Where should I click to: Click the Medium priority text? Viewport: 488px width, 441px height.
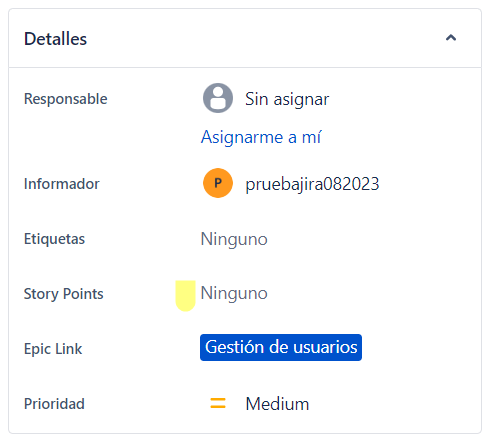[277, 404]
